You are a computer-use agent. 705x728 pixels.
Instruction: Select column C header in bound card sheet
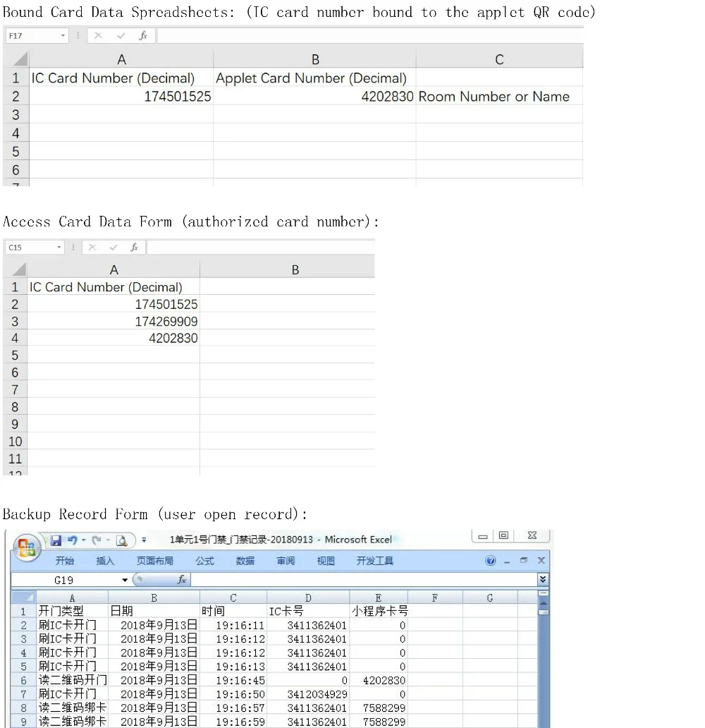pos(499,59)
